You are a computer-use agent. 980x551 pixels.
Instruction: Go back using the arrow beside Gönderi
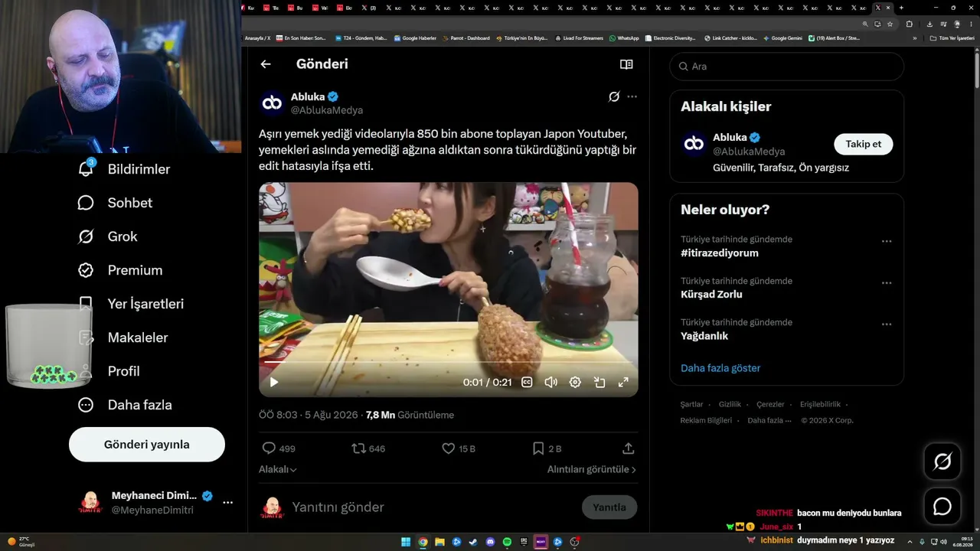coord(266,64)
